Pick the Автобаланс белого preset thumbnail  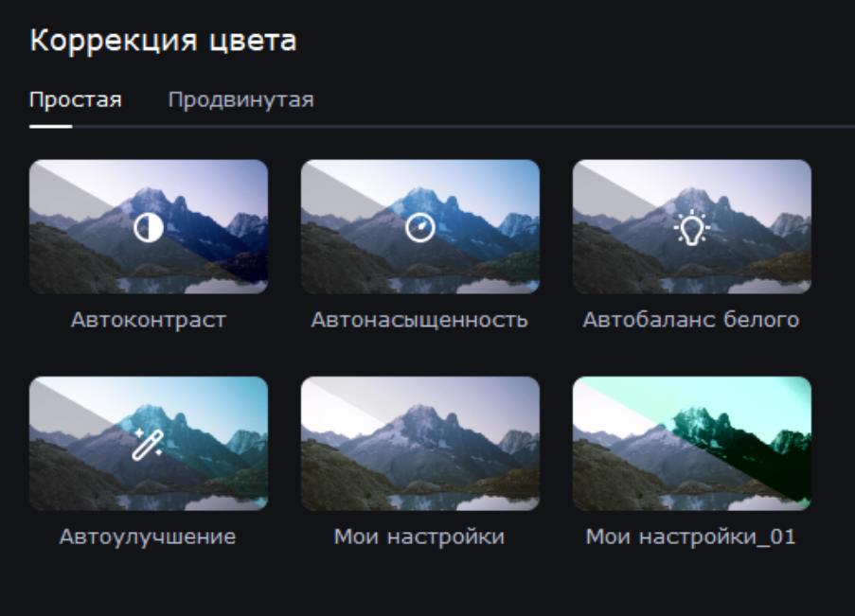click(691, 227)
